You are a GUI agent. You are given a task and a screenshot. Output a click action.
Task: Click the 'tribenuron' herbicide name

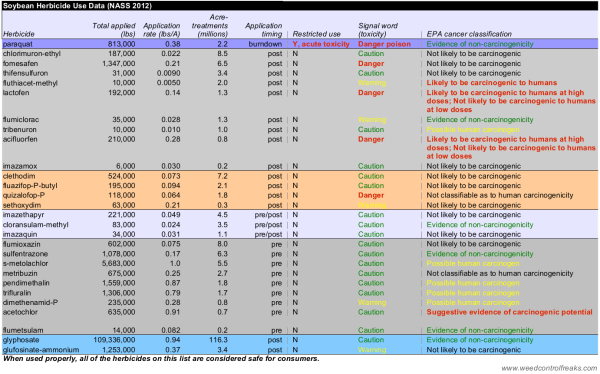[20, 129]
